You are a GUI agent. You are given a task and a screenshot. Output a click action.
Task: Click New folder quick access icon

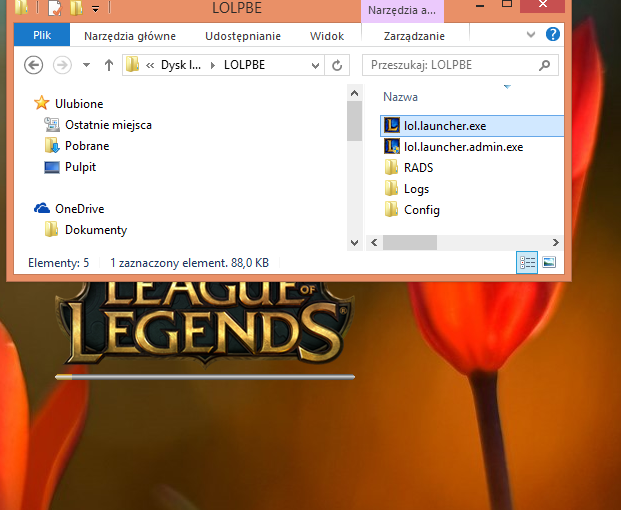point(76,8)
